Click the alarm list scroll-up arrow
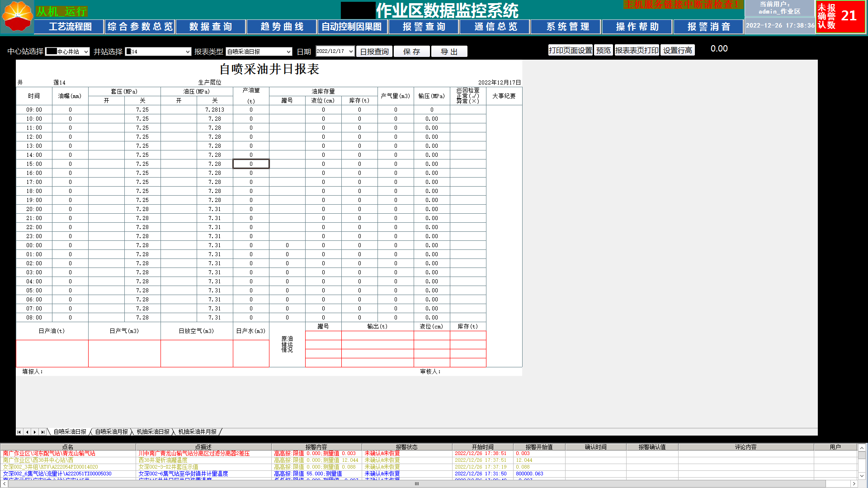Viewport: 868px width, 488px height. pyautogui.click(x=862, y=448)
